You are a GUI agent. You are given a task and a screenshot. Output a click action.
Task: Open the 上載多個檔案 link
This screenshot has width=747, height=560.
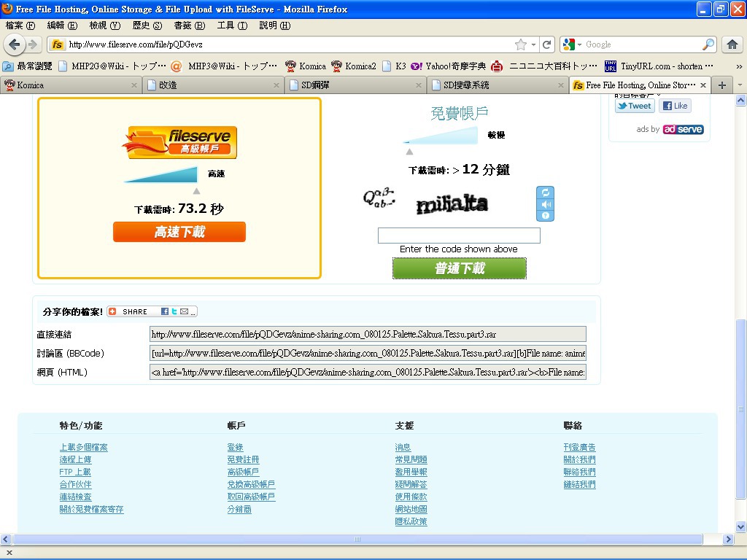[83, 447]
